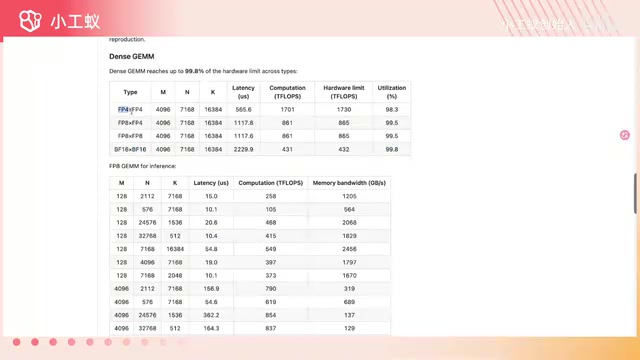Click the 397 computation cell
Viewport: 640px width, 360px height.
point(271,262)
